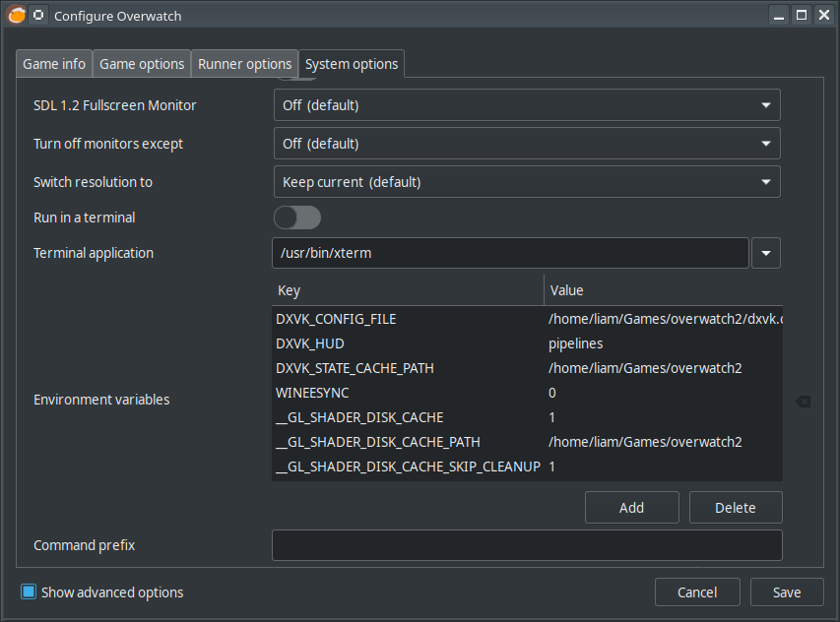Select __GL_SHADER_DISK_CACHE_SKIP_CLEANUP key cell

(x=408, y=466)
